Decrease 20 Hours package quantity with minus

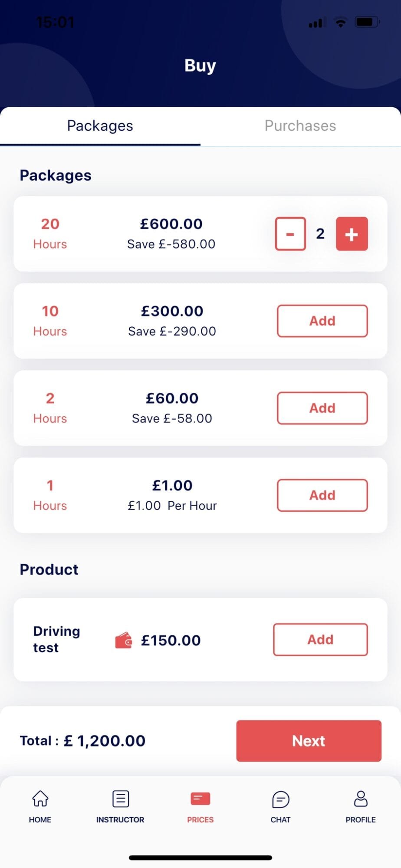(x=290, y=234)
